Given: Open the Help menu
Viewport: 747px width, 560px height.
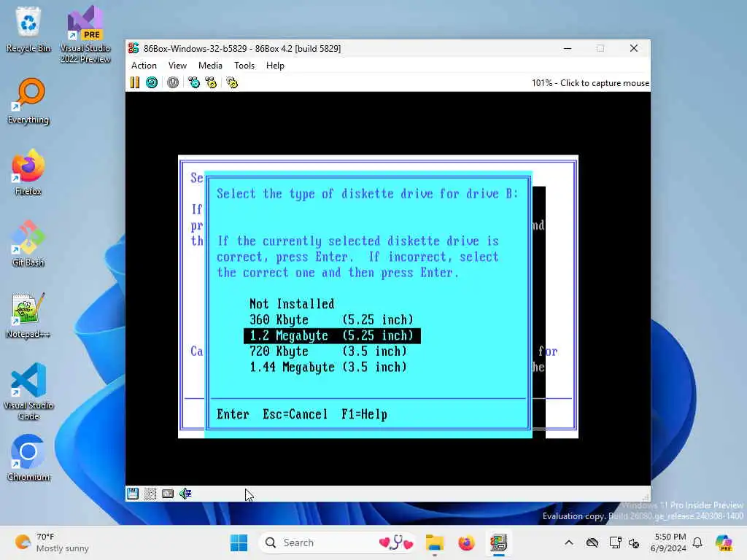Looking at the screenshot, I should pyautogui.click(x=275, y=66).
